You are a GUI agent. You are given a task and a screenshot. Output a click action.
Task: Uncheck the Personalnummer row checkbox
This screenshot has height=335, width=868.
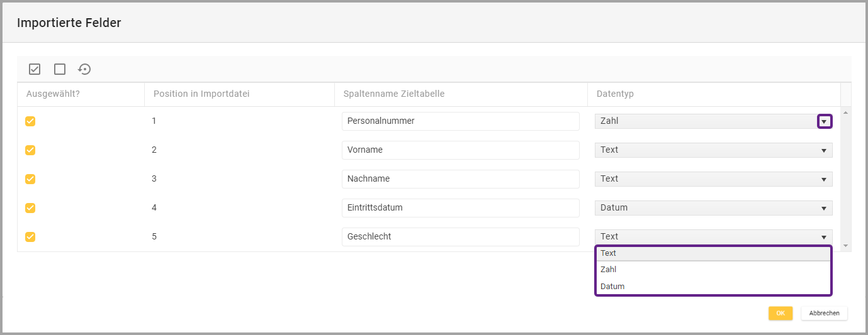point(30,121)
